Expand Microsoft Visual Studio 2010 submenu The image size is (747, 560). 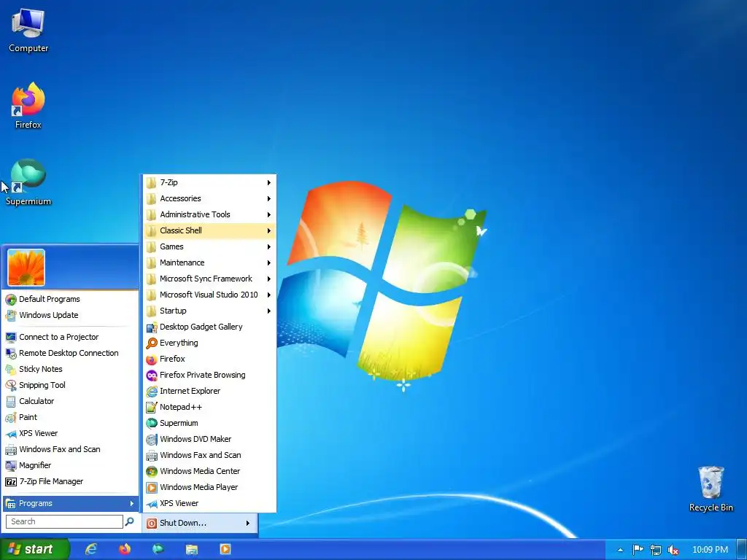click(209, 295)
